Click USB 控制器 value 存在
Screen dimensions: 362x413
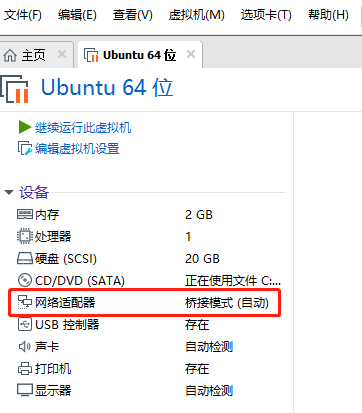tap(197, 325)
